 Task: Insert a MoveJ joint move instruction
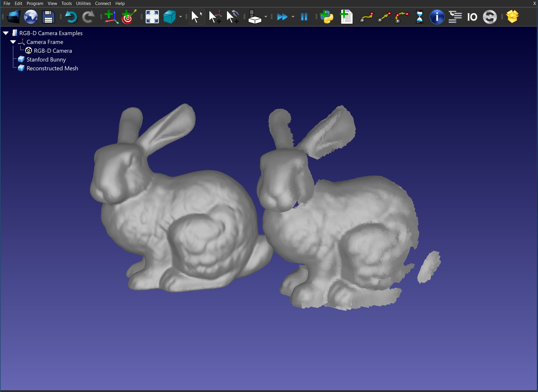pyautogui.click(x=367, y=17)
